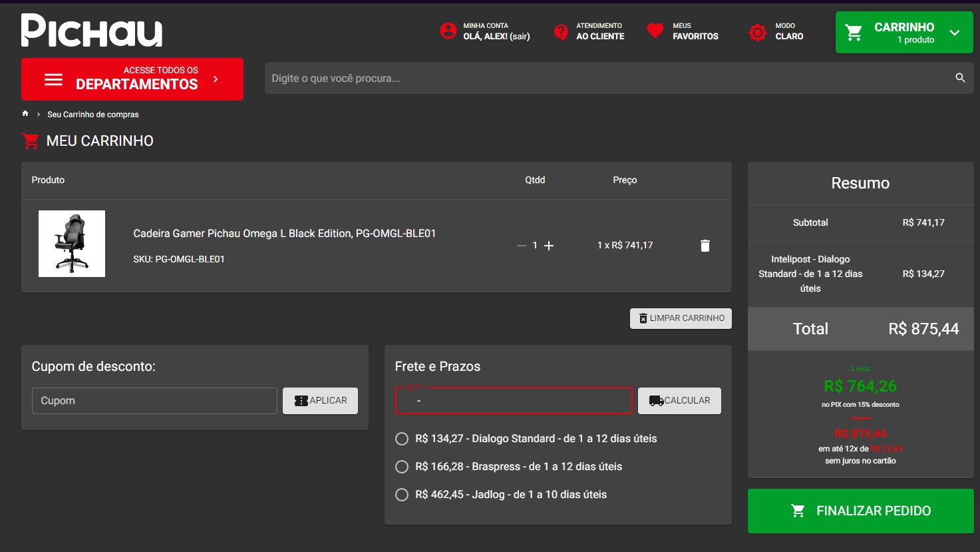This screenshot has width=980, height=552.
Task: Click '1 x R$ 741,17' price text
Action: (625, 245)
